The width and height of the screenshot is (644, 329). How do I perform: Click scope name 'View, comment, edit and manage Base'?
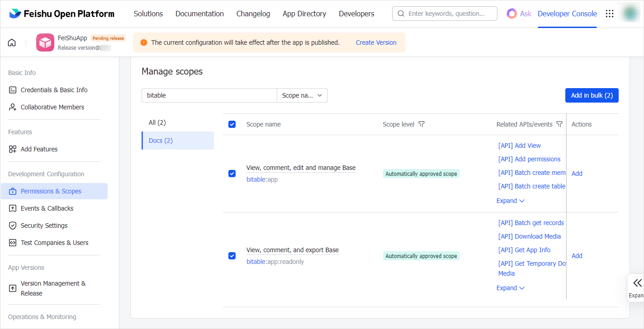point(301,168)
